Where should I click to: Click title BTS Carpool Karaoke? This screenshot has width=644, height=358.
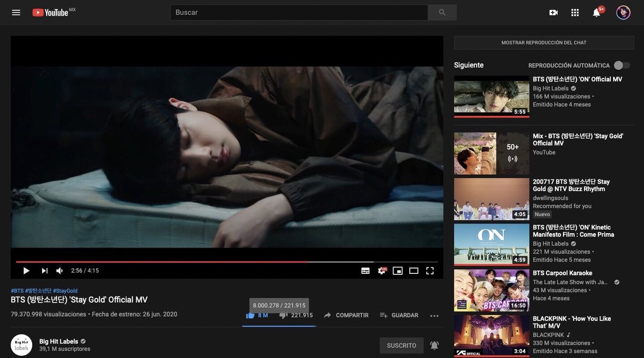pyautogui.click(x=562, y=273)
